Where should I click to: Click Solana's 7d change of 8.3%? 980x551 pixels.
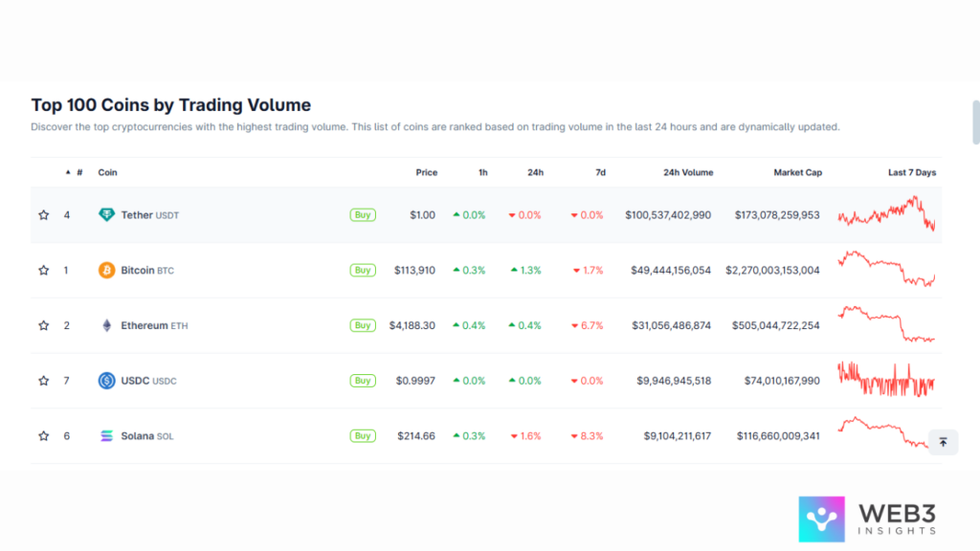click(x=587, y=436)
